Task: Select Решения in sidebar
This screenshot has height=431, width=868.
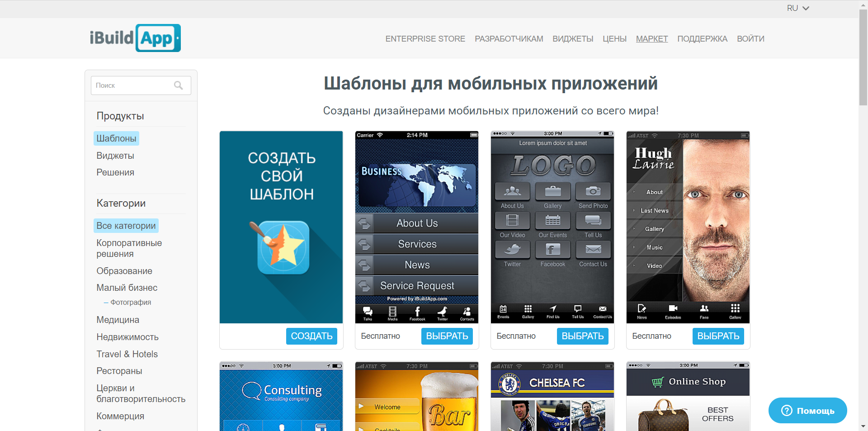Action: coord(115,172)
